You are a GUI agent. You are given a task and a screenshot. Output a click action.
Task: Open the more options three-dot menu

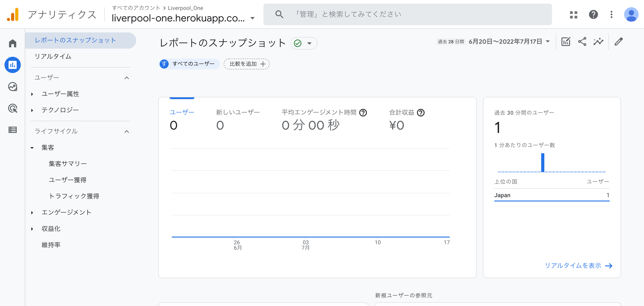point(612,14)
